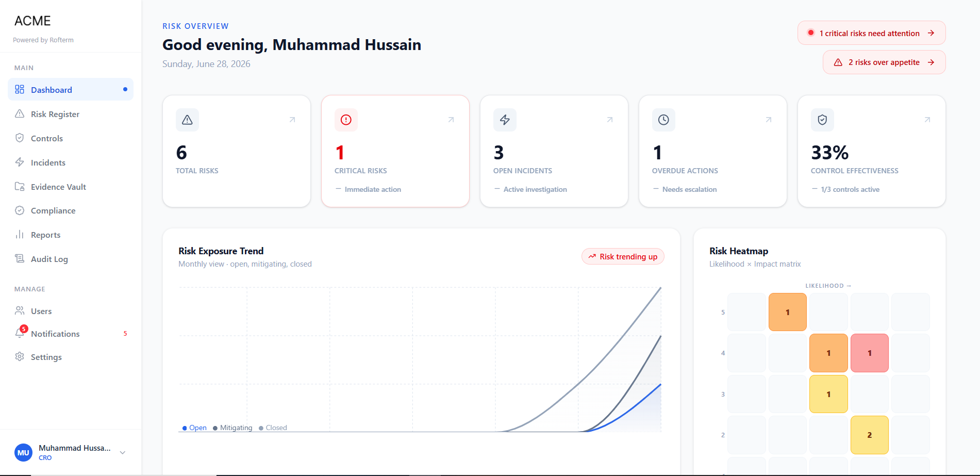The image size is (980, 476).
Task: Click the Critical Risks alert circle icon
Action: click(346, 120)
